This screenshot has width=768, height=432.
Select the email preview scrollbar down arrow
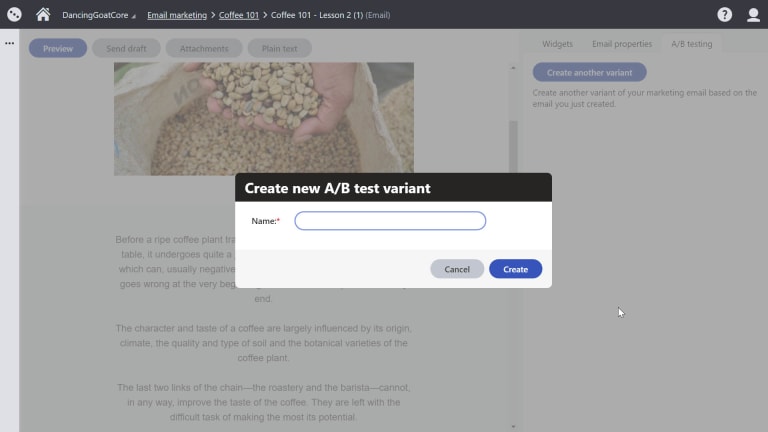click(513, 427)
